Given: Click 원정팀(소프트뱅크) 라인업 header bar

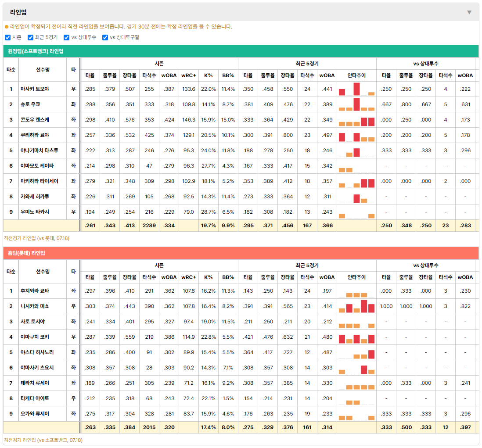Looking at the screenshot, I should click(x=241, y=51).
